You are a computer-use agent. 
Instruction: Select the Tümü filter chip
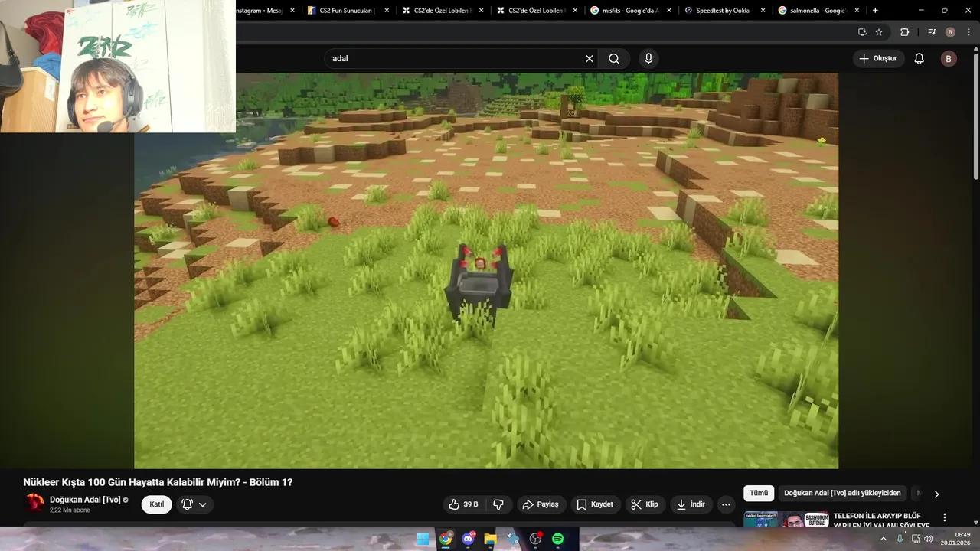click(759, 494)
